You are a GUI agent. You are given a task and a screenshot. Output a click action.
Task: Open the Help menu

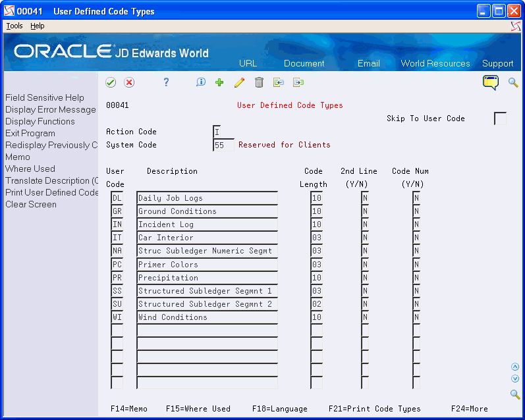tap(37, 26)
